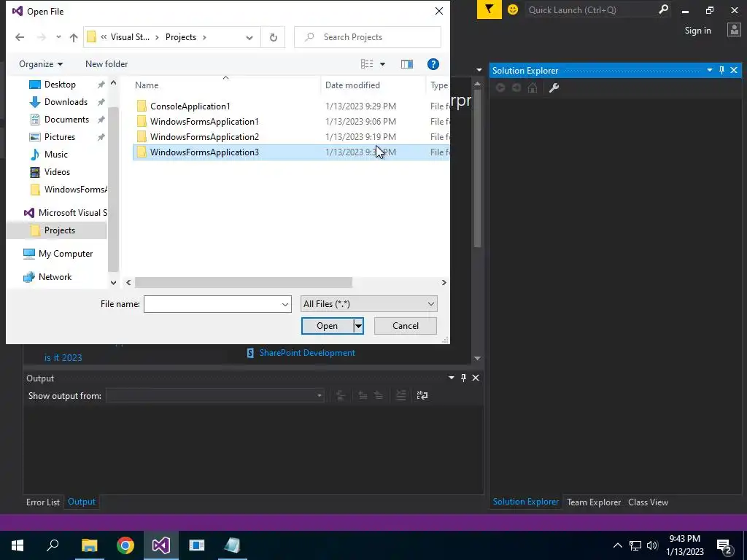Select Projects folder in navigation pane

point(60,230)
